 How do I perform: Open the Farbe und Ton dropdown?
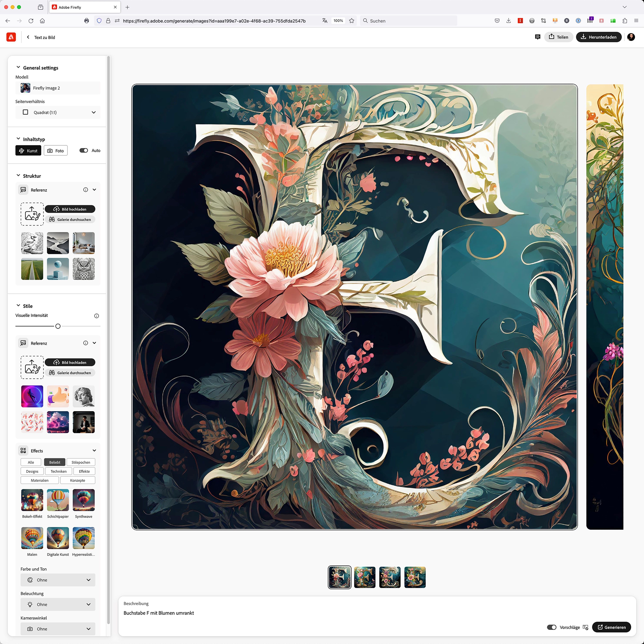58,580
